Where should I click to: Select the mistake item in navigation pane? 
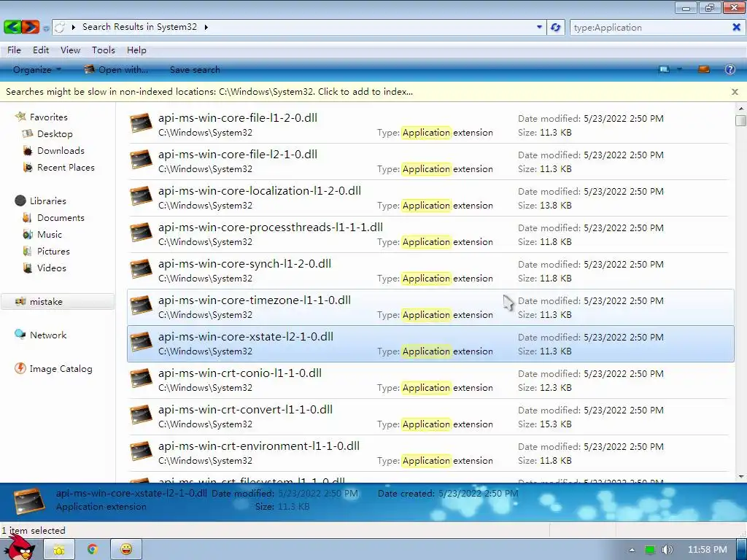[x=58, y=301]
